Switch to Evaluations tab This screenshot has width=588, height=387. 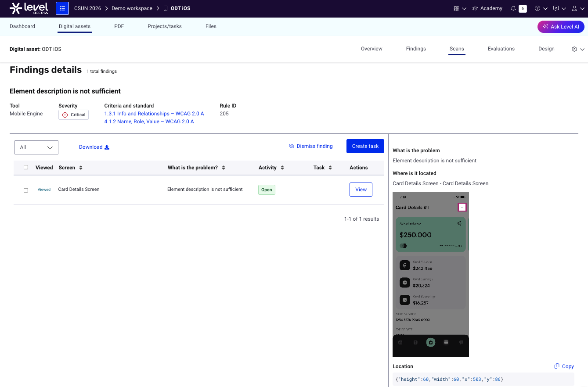coord(501,49)
